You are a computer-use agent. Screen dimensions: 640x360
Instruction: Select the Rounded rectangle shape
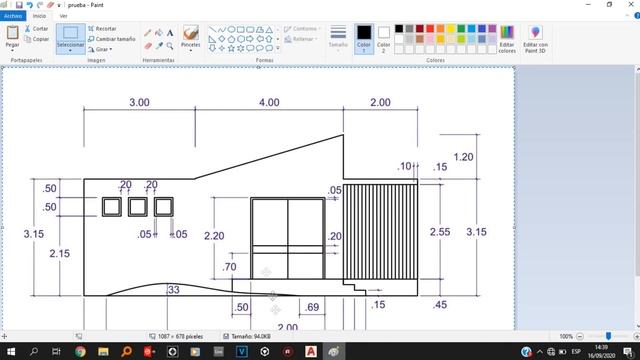250,30
